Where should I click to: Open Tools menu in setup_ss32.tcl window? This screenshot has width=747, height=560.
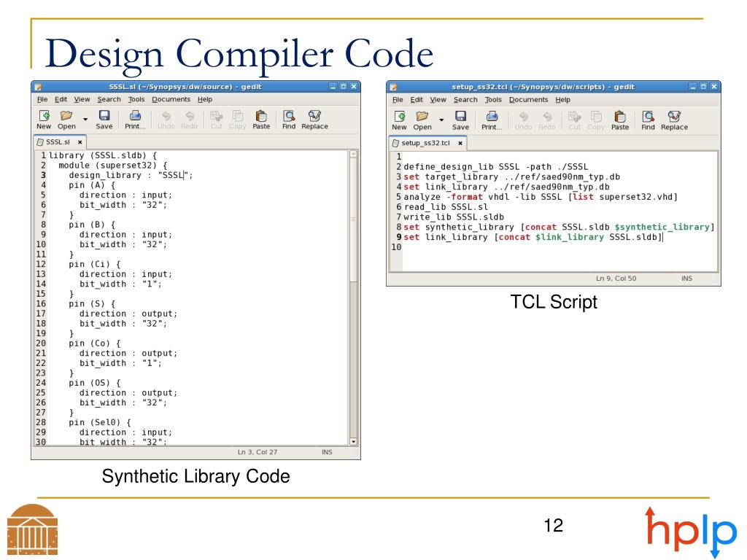coord(493,99)
